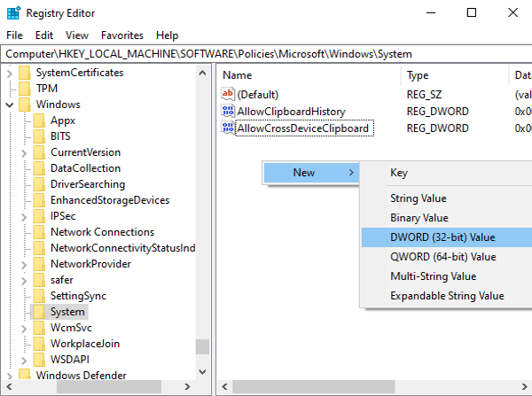Image resolution: width=532 pixels, height=396 pixels.
Task: Click the IPSec folder icon
Action: coord(39,215)
